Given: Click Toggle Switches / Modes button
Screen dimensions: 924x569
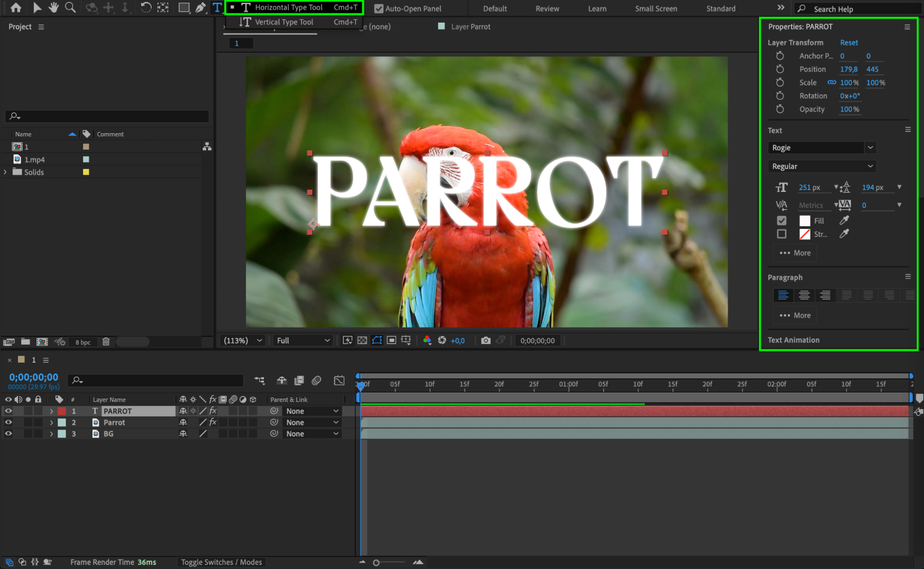Looking at the screenshot, I should 221,562.
